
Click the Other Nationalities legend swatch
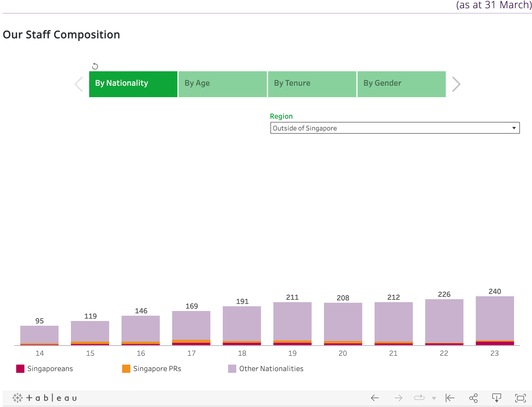[x=232, y=369]
